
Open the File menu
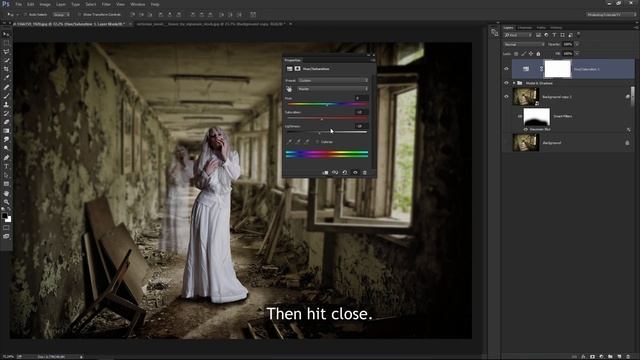click(x=18, y=4)
